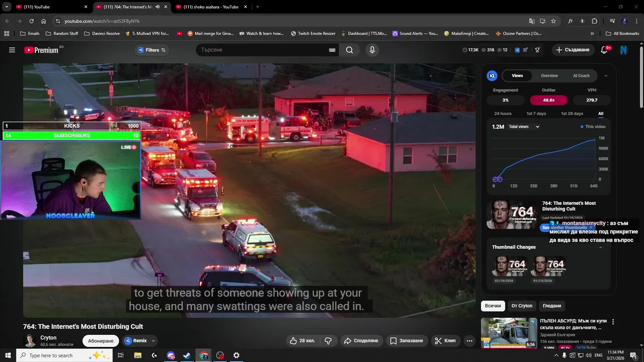
Task: Start voice search with the microphone
Action: (x=372, y=50)
